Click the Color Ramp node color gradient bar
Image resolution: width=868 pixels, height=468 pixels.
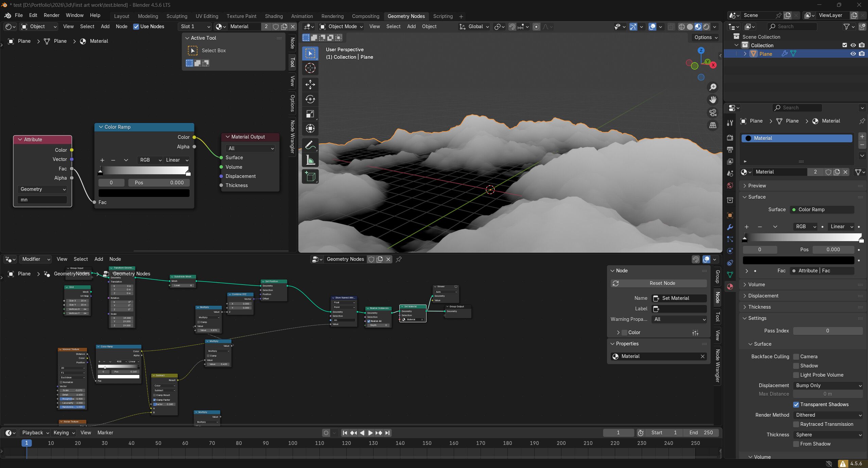pos(144,170)
